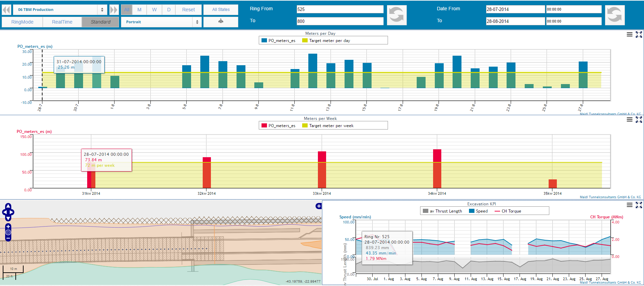This screenshot has height=286, width=644.
Task: Refresh the date range with the reload icon
Action: click(615, 15)
